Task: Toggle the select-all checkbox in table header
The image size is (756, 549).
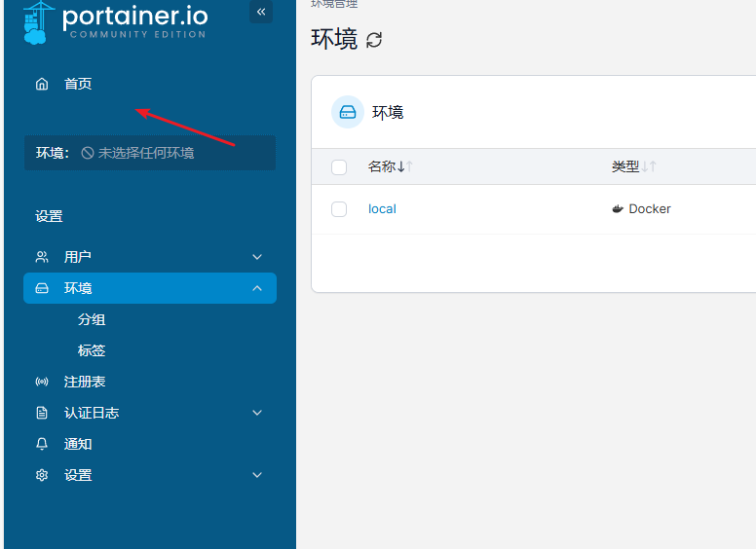Action: tap(339, 167)
